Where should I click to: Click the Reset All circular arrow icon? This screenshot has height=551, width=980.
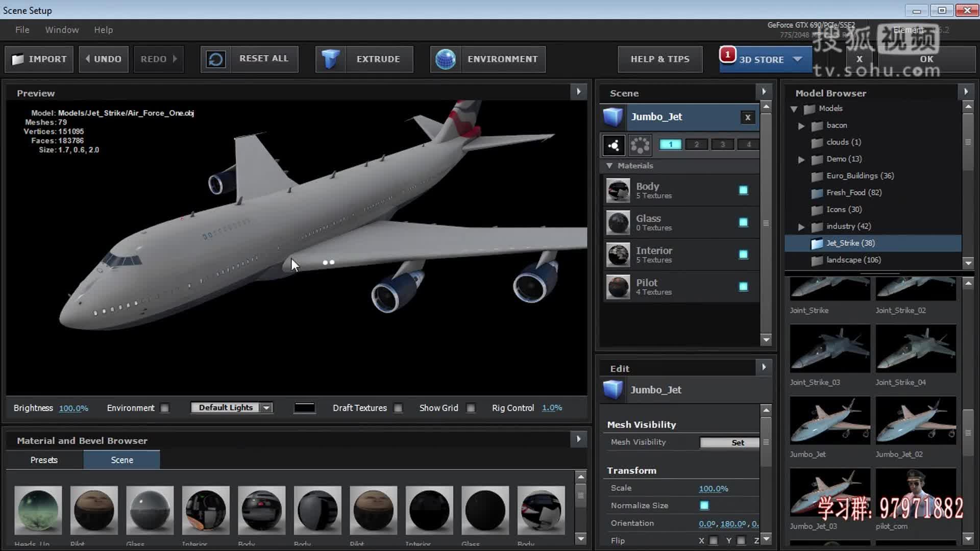(x=216, y=59)
